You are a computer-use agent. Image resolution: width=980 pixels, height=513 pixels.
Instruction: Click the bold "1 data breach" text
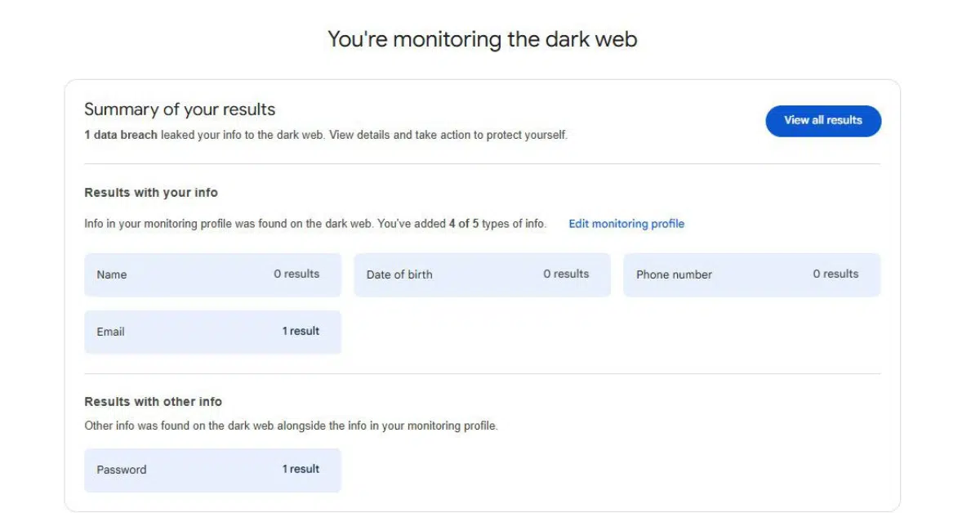(121, 135)
